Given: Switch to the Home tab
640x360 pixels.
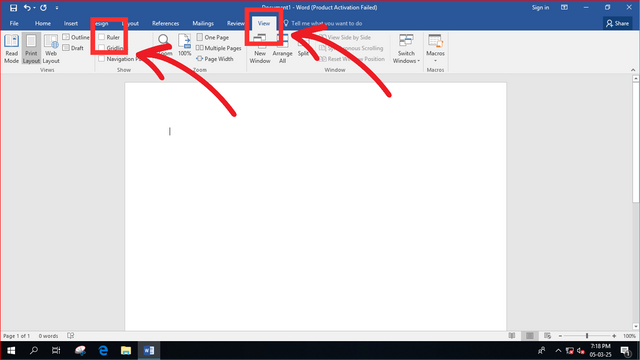Looking at the screenshot, I should click(42, 23).
